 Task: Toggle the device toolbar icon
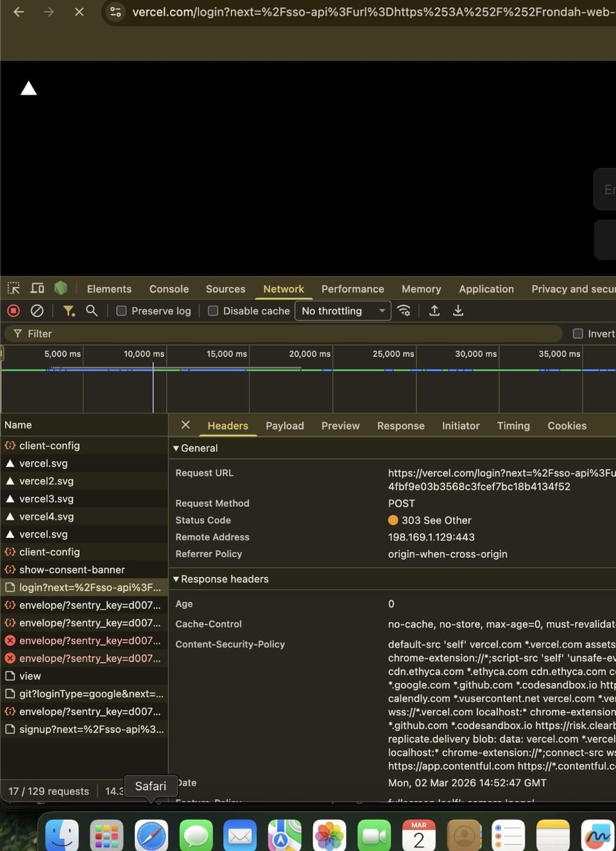(x=37, y=288)
